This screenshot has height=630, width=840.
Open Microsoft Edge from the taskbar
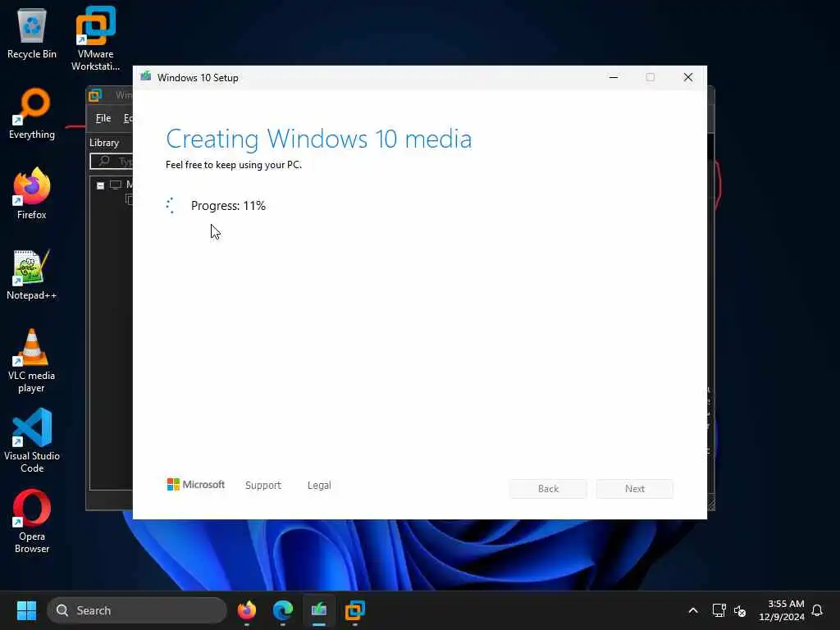tap(283, 610)
